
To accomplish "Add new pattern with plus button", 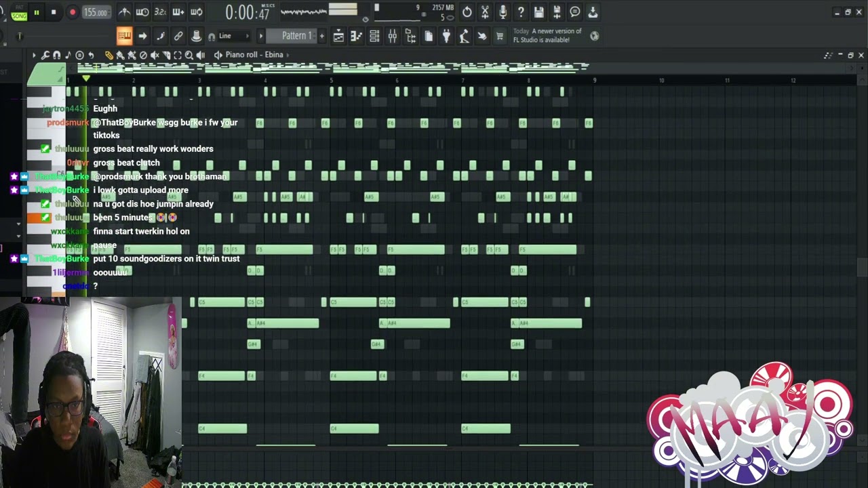I will tap(322, 36).
